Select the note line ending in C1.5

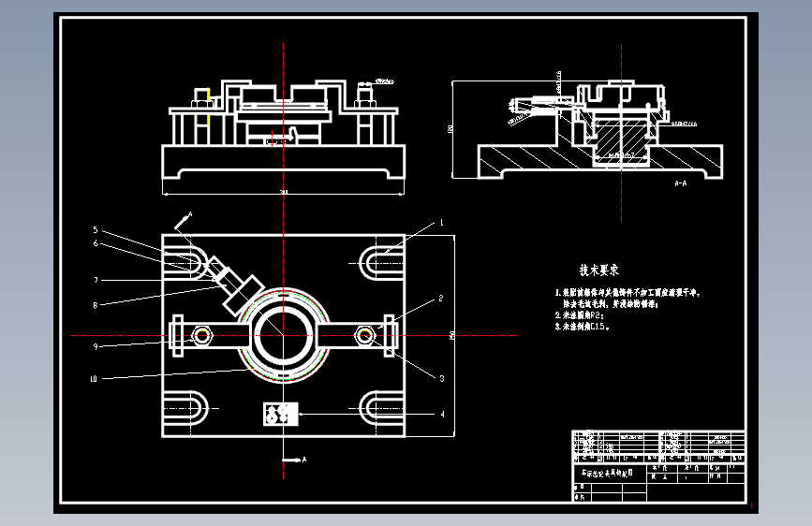pos(583,326)
